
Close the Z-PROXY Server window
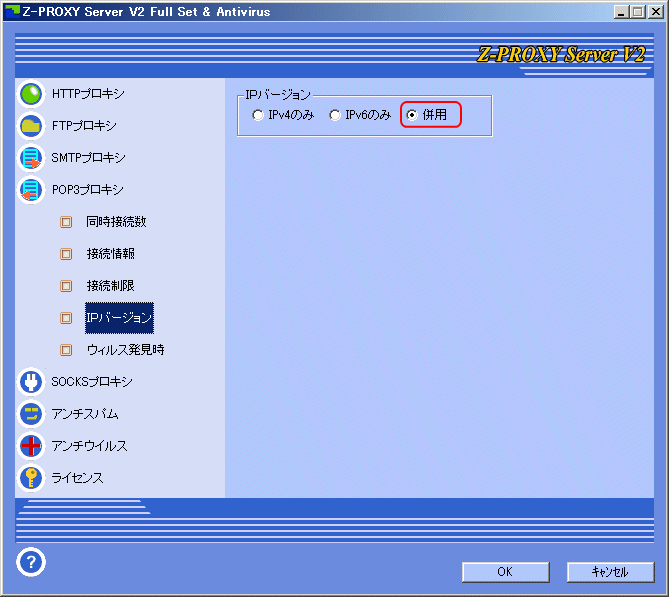(x=655, y=12)
